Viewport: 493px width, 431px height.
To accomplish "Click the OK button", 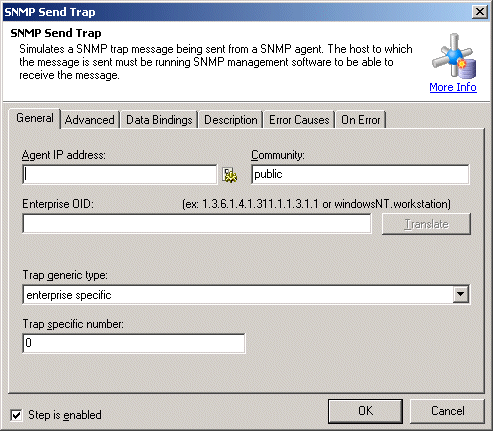I will point(365,411).
